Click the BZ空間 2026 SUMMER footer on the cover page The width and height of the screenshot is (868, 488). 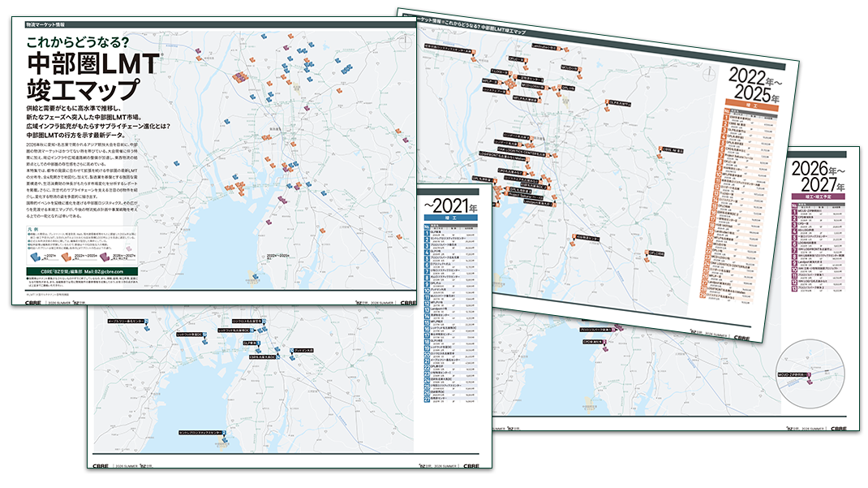pos(374,302)
